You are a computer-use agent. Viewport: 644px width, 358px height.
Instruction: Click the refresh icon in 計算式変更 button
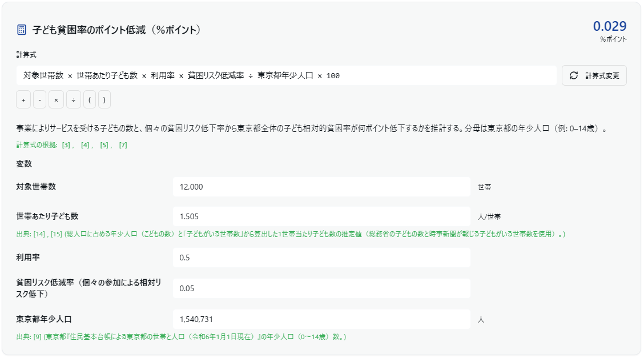(574, 75)
